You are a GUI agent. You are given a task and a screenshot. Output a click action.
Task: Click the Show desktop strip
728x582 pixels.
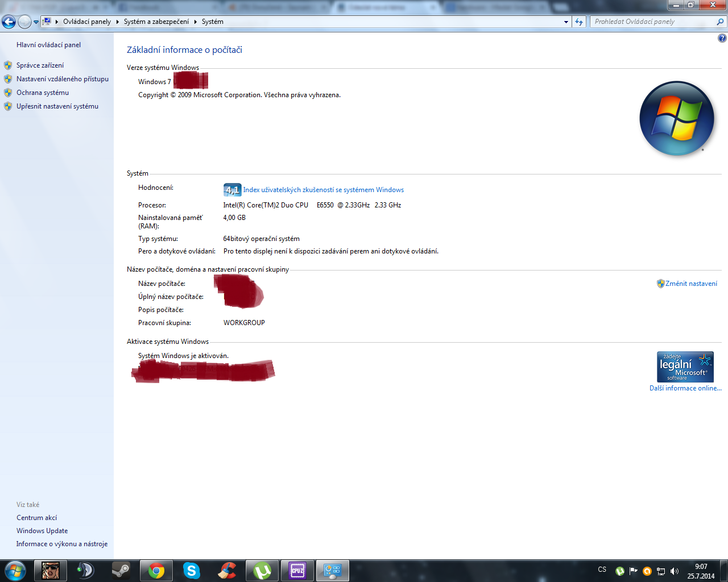coord(724,571)
